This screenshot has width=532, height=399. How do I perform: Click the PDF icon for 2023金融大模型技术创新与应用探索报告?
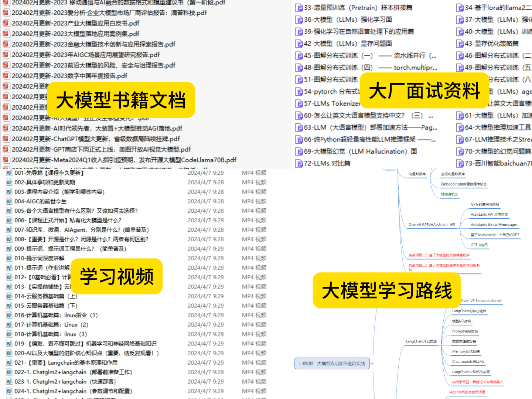pyautogui.click(x=6, y=44)
